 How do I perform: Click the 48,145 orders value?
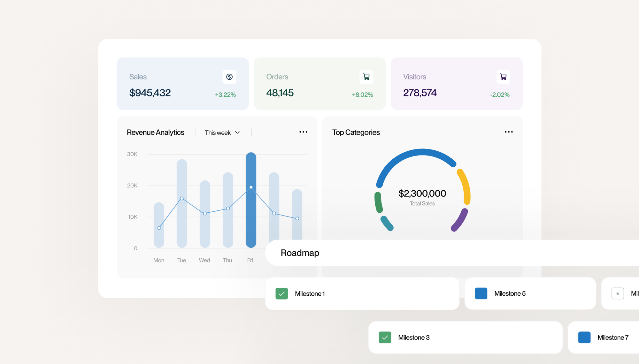pos(280,93)
